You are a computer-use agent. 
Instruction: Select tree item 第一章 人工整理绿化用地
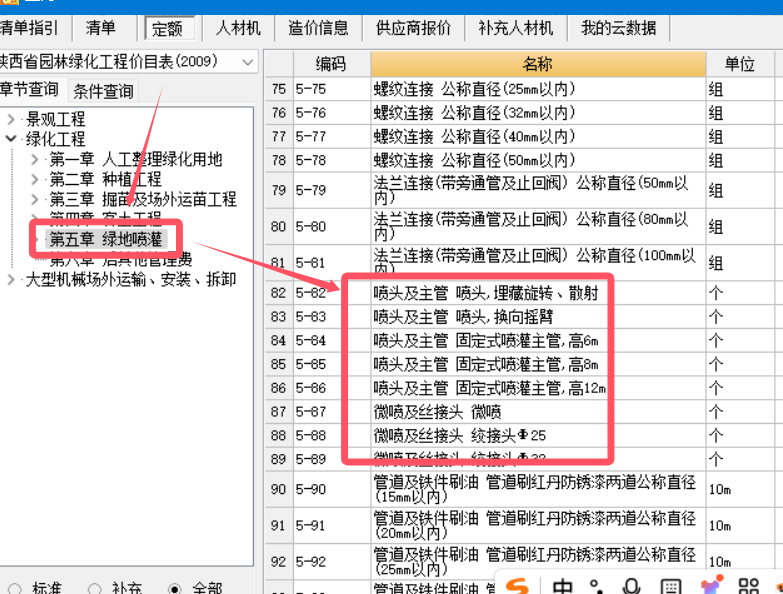[x=136, y=159]
